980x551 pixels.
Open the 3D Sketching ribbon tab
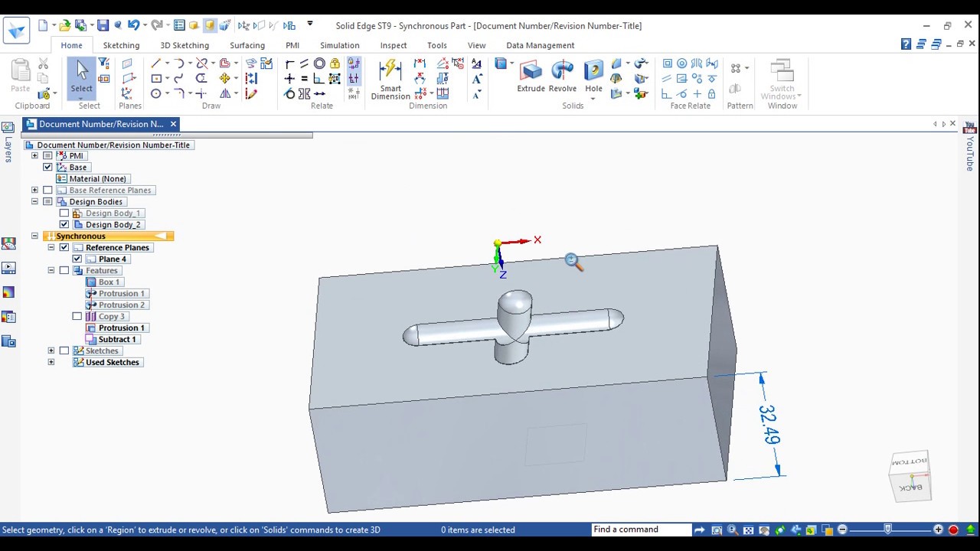tap(185, 45)
